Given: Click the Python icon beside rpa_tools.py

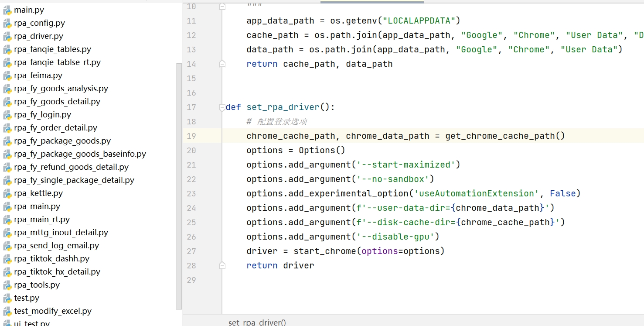Looking at the screenshot, I should [x=7, y=285].
